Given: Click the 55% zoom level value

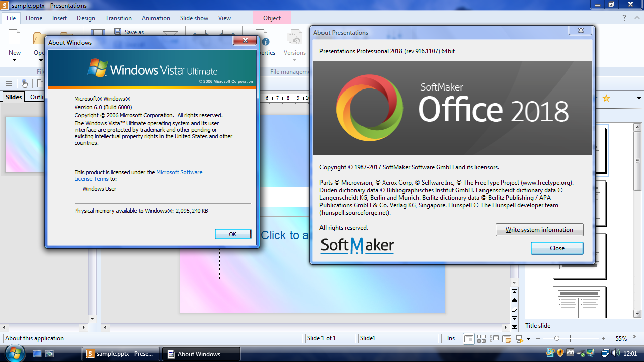Looking at the screenshot, I should pyautogui.click(x=621, y=339).
